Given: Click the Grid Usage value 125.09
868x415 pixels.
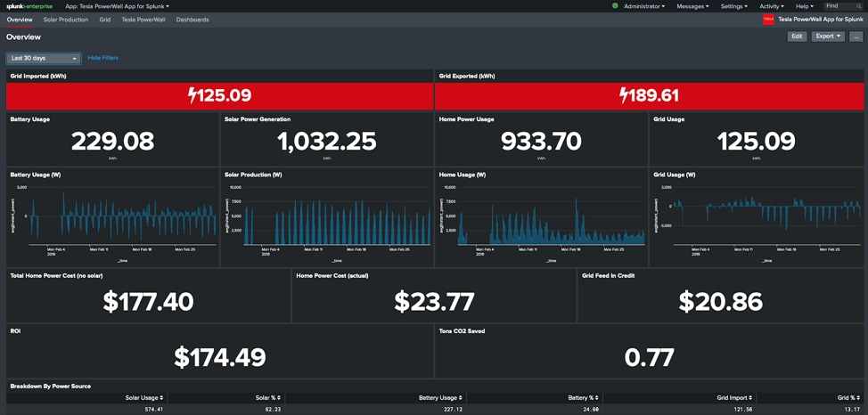Looking at the screenshot, I should [x=756, y=142].
